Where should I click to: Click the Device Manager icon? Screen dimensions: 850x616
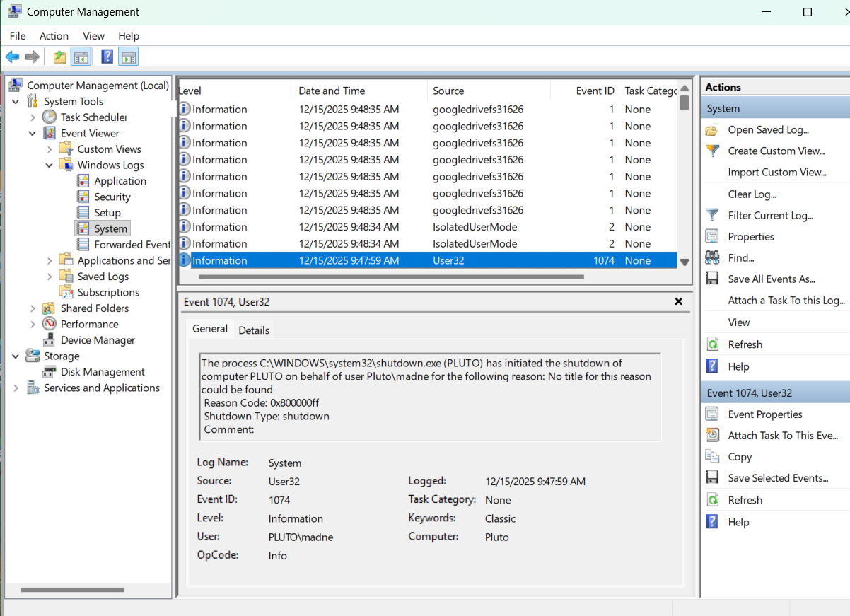coord(50,339)
